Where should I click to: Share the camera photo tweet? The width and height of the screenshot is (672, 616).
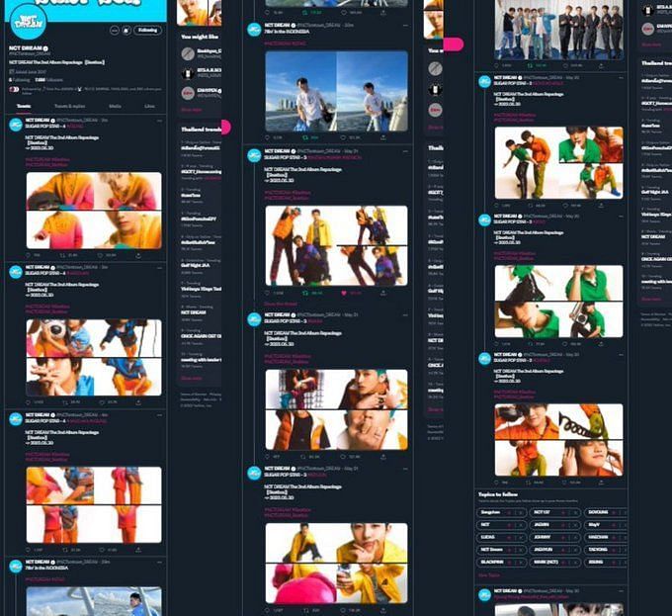tap(138, 402)
